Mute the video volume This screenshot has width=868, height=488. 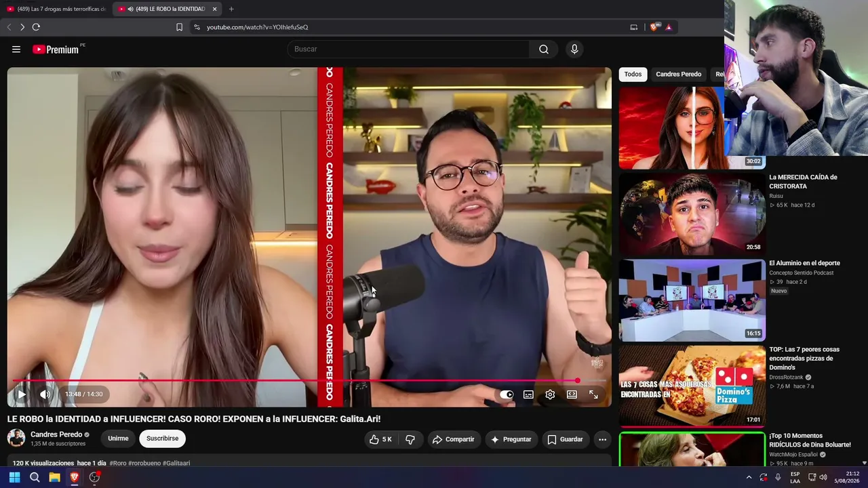click(45, 394)
